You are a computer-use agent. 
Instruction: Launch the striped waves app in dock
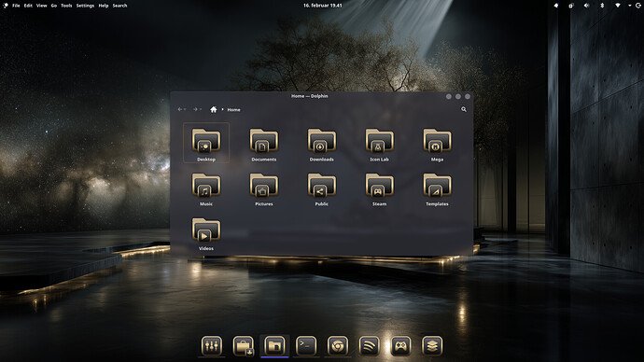[x=370, y=346]
